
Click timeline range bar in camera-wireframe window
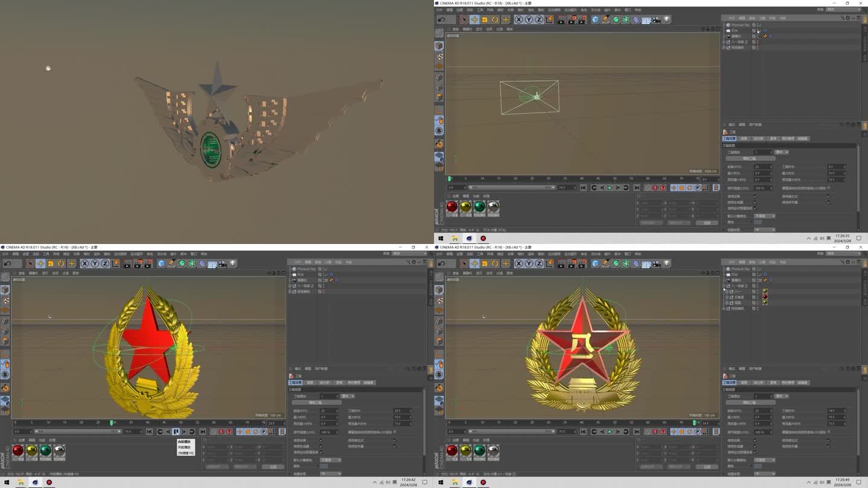[512, 188]
